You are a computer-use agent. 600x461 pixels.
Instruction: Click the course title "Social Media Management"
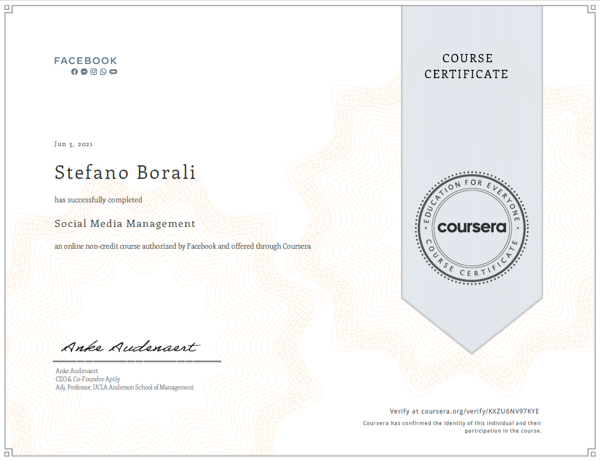click(125, 223)
